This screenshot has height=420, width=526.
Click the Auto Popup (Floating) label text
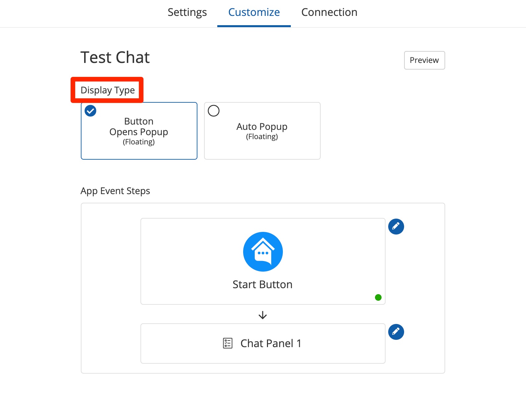tap(262, 131)
